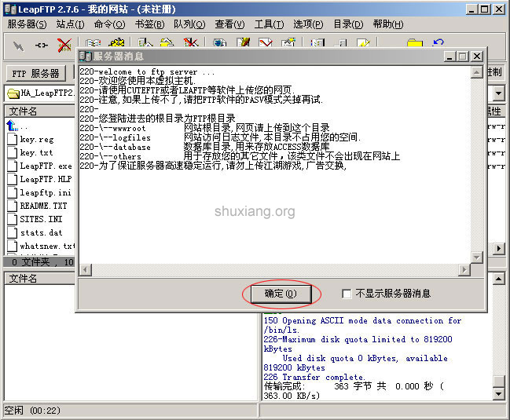The height and width of the screenshot is (420, 510).
Task: Click the lightning note toolbar icon
Action: (363, 42)
